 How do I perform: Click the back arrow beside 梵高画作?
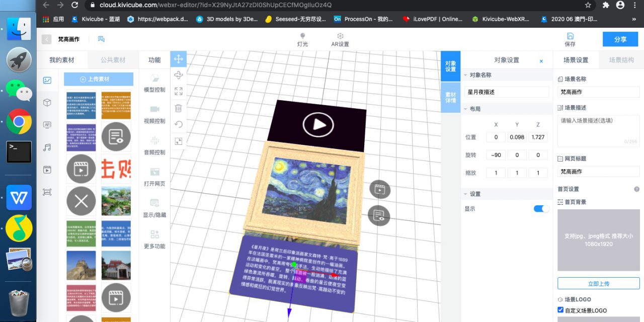coord(47,39)
